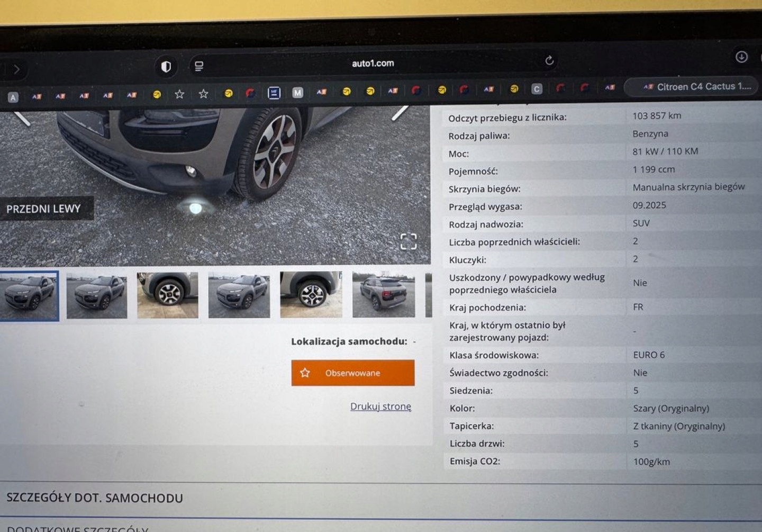
Task: Select the body type value 'SUV'
Action: click(x=641, y=223)
